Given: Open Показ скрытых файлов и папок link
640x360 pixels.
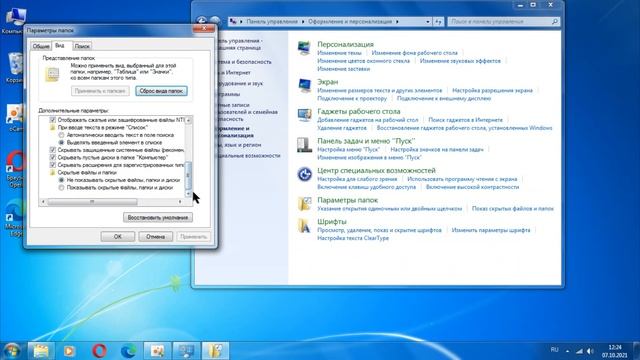Looking at the screenshot, I should pos(513,209).
